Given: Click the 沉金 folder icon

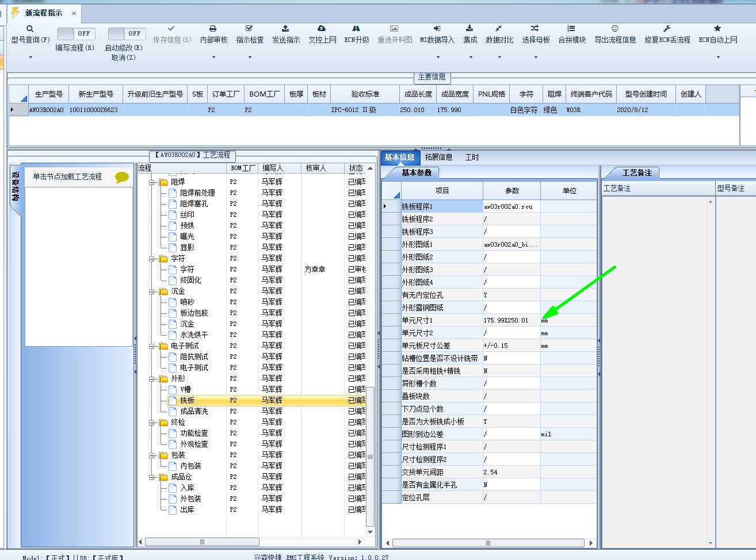Looking at the screenshot, I should click(x=163, y=291).
